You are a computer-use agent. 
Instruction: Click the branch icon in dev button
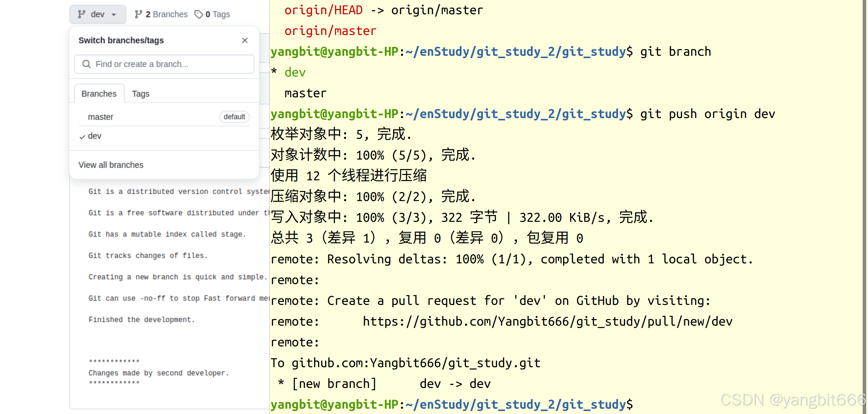[x=81, y=14]
